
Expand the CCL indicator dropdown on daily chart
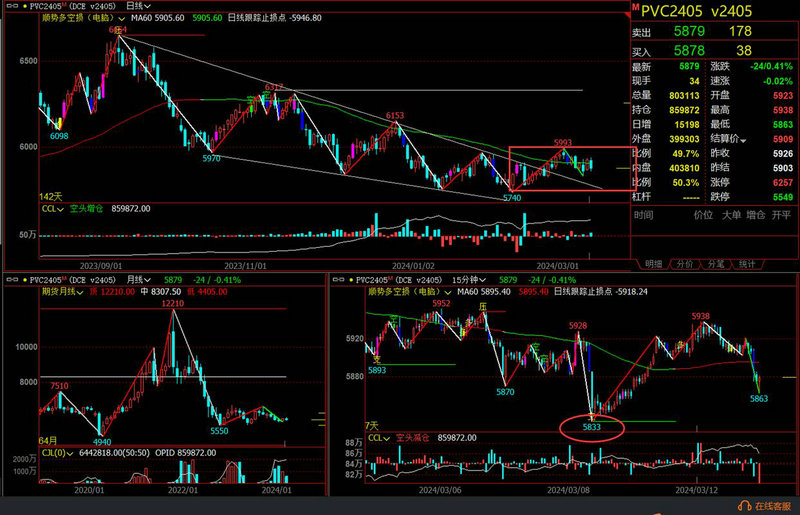click(x=62, y=209)
